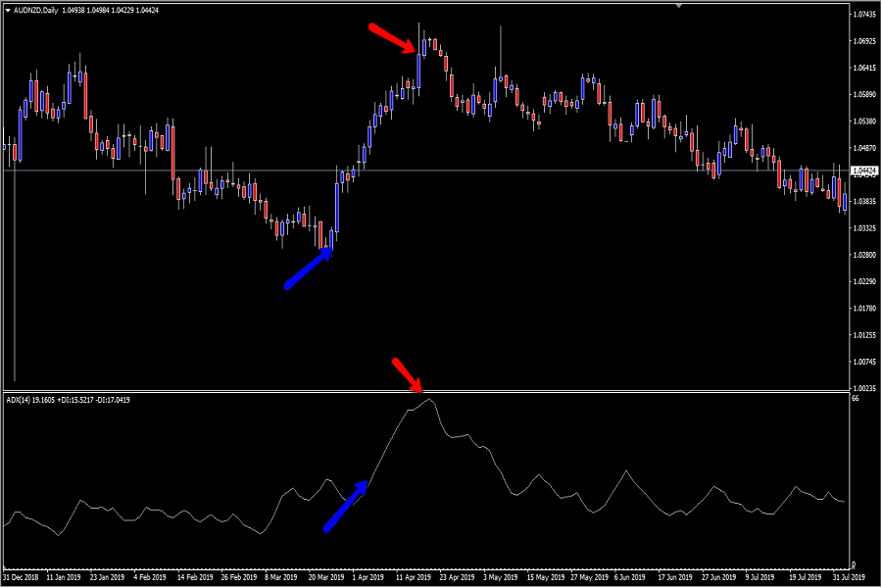Screen dimensions: 882x588
Task: Click the 9 Jul 2019 date label
Action: point(759,577)
